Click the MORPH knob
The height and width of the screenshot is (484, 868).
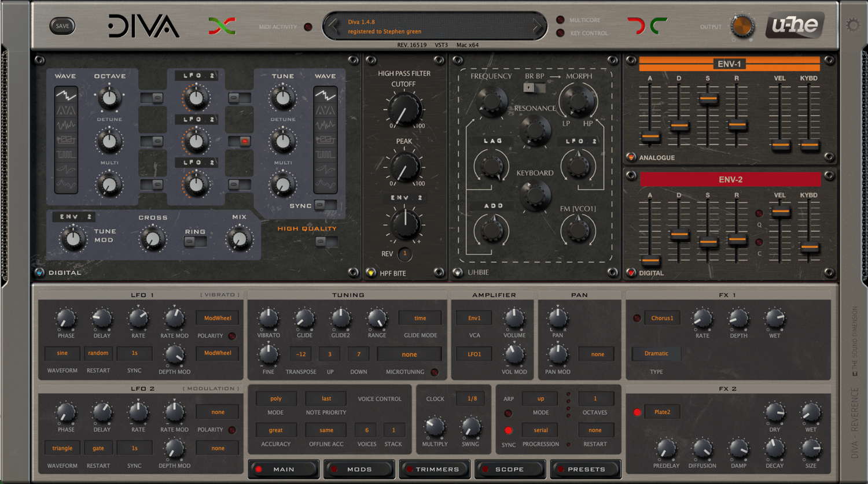click(579, 101)
